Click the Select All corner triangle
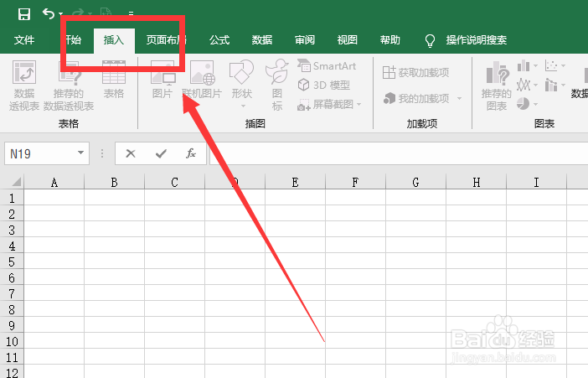 click(16, 182)
